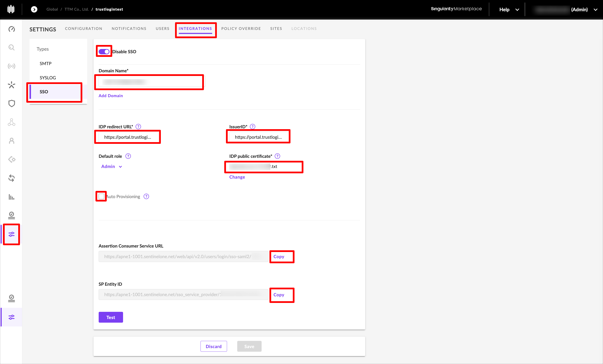
Task: Copy the Assertion Consumer Service URL
Action: [279, 257]
